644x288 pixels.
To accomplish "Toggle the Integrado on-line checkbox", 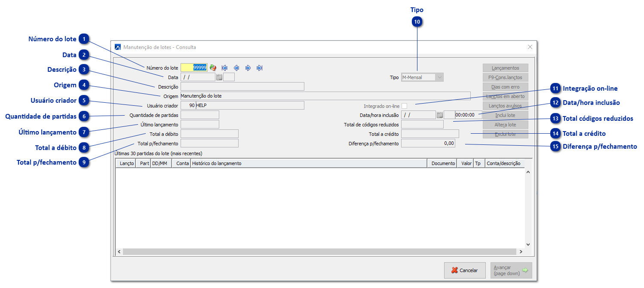I will tap(404, 106).
